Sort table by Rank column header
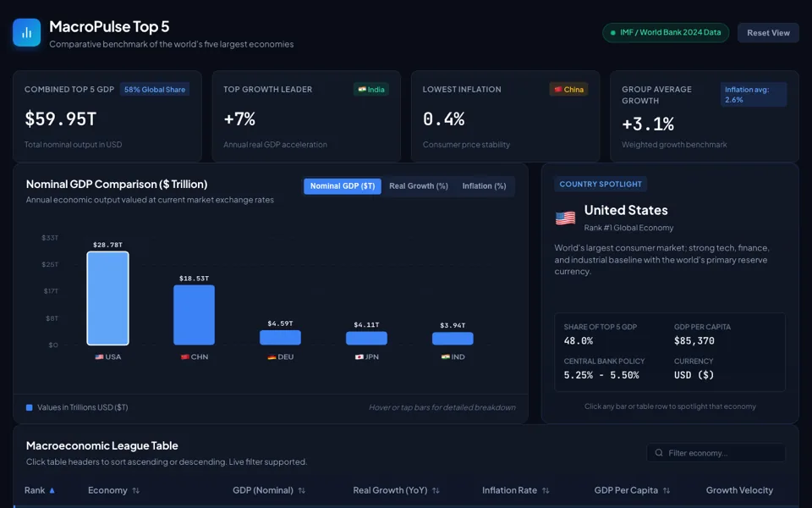Screen dimensions: 812x508 [40, 490]
